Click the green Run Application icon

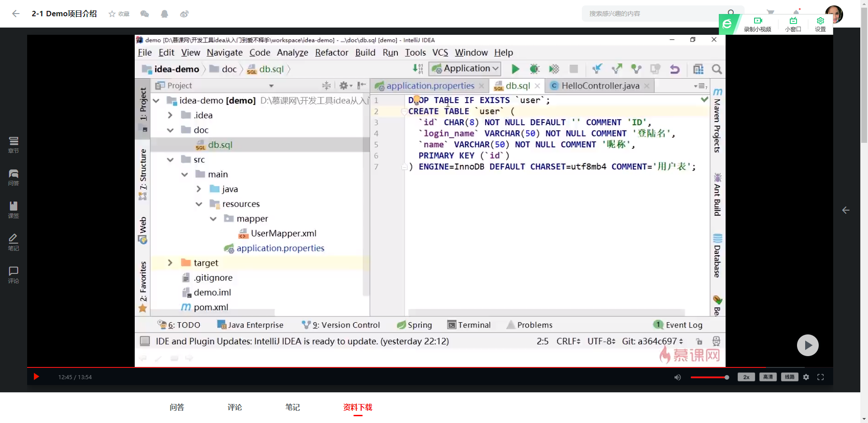click(515, 69)
